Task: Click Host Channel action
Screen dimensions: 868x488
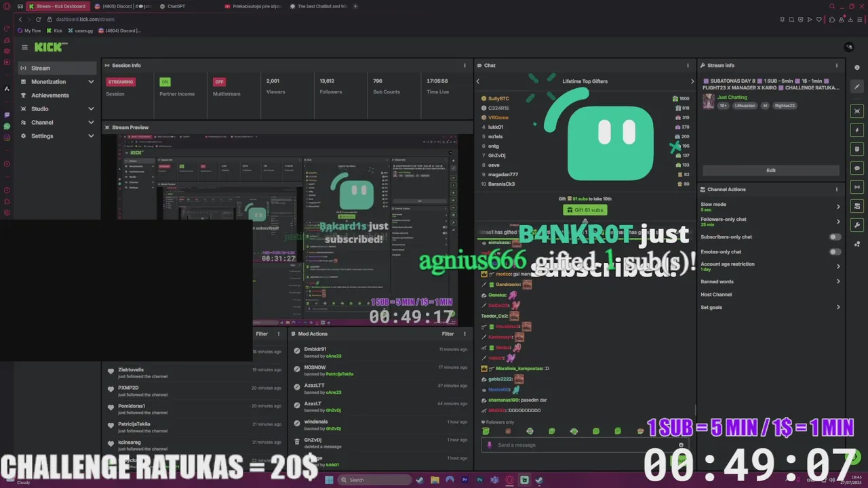Action: pyautogui.click(x=716, y=295)
